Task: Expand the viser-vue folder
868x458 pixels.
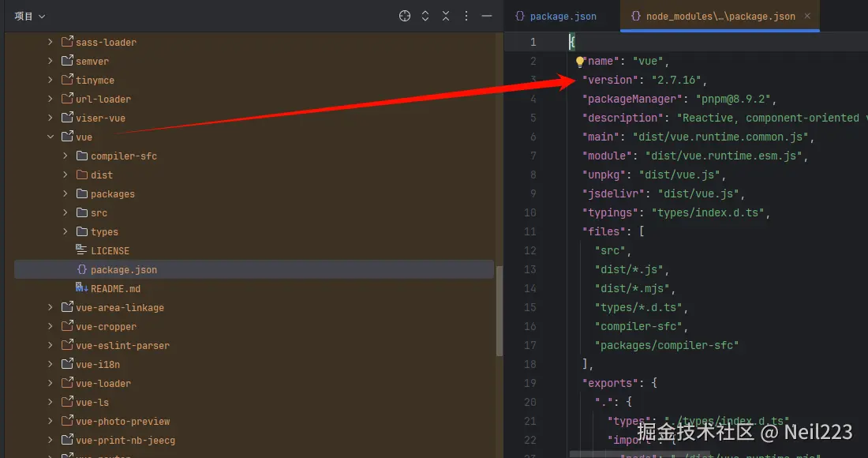Action: coord(51,118)
